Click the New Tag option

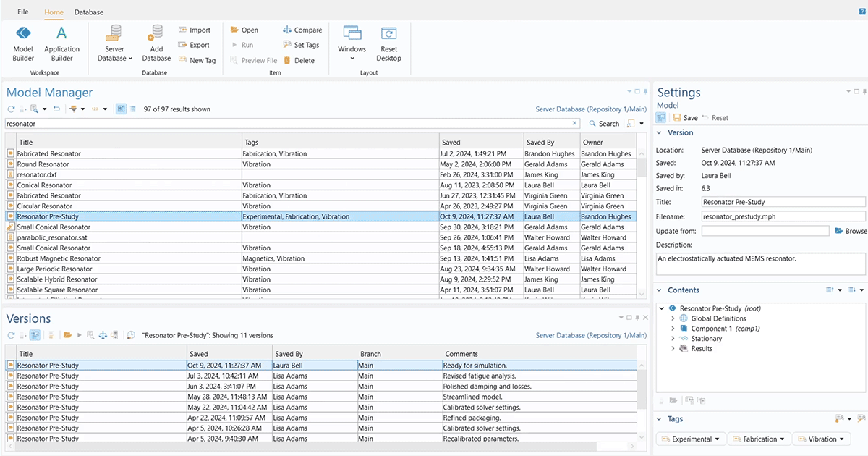pos(197,60)
